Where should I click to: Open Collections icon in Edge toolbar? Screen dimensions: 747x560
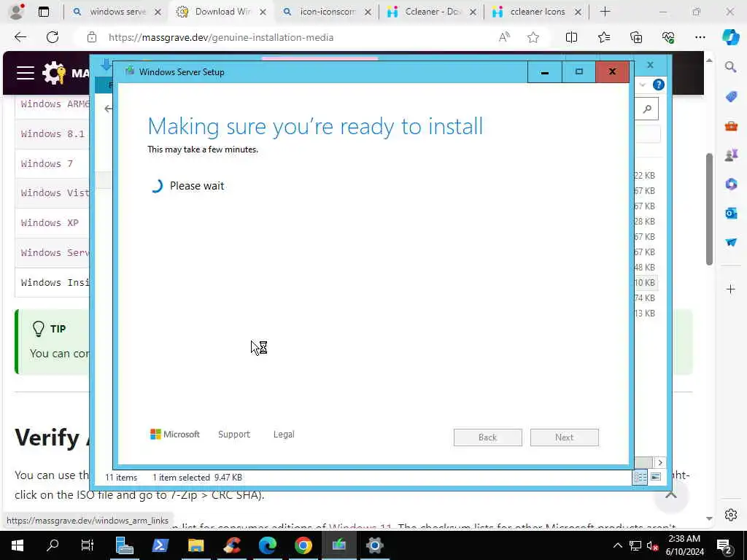click(636, 37)
